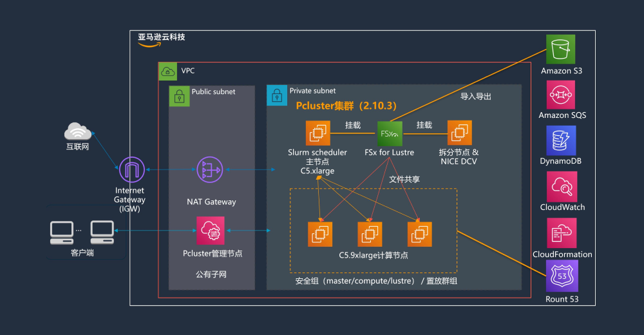Click the Internet Gateway (IGW) label
644x335 pixels.
(130, 199)
